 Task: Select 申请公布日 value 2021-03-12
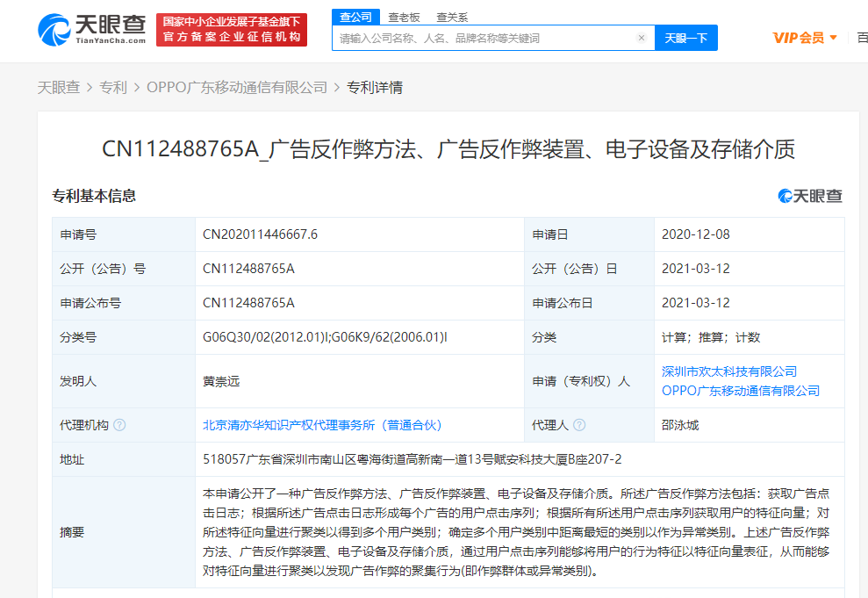coord(696,303)
